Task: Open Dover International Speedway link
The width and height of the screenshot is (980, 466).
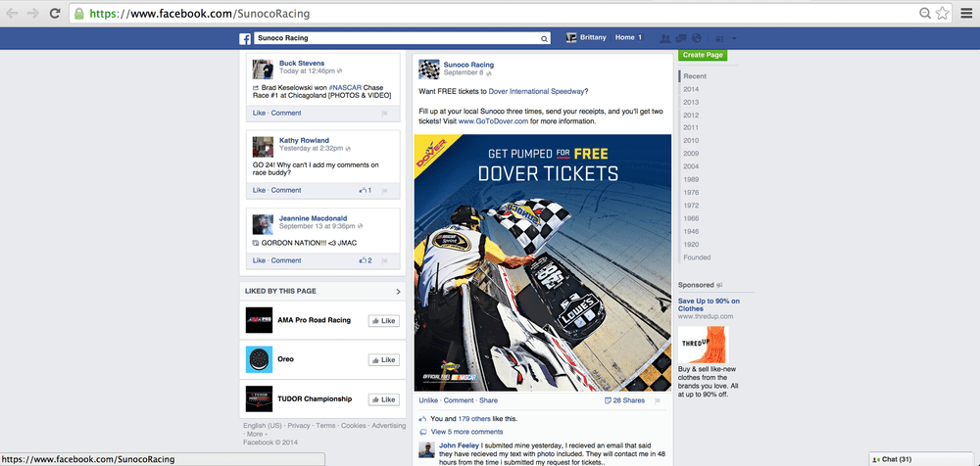Action: (536, 91)
